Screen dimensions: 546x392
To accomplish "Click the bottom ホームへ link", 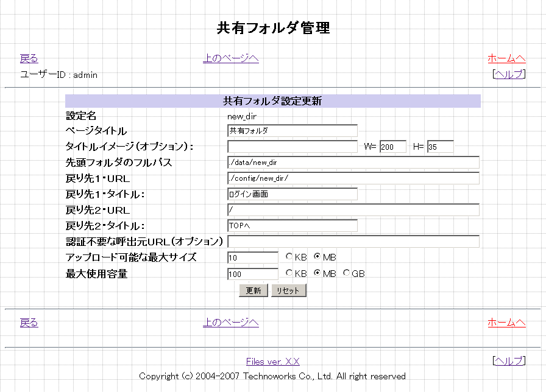I will pyautogui.click(x=506, y=323).
